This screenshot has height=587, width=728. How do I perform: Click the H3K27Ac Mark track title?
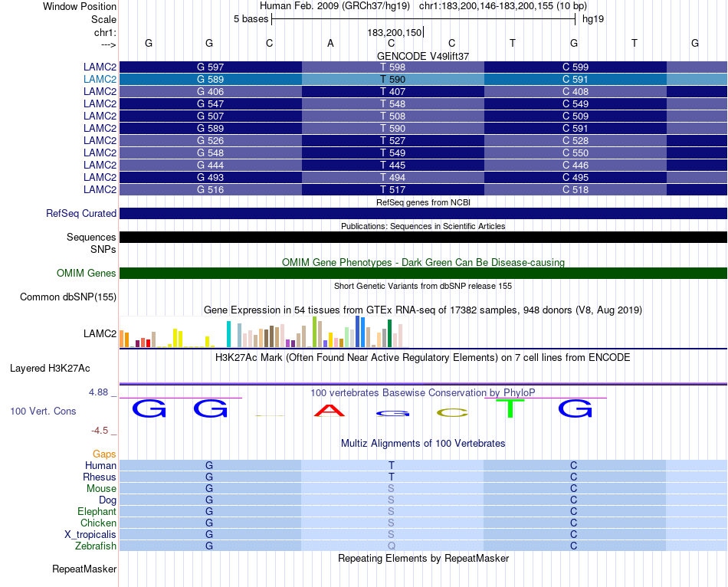(x=423, y=358)
